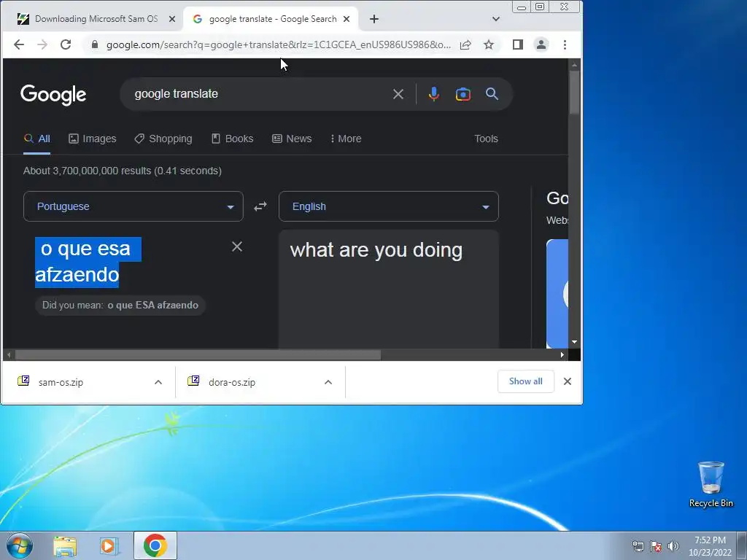The width and height of the screenshot is (747, 560).
Task: Click the Chrome taskbar button
Action: (x=155, y=545)
